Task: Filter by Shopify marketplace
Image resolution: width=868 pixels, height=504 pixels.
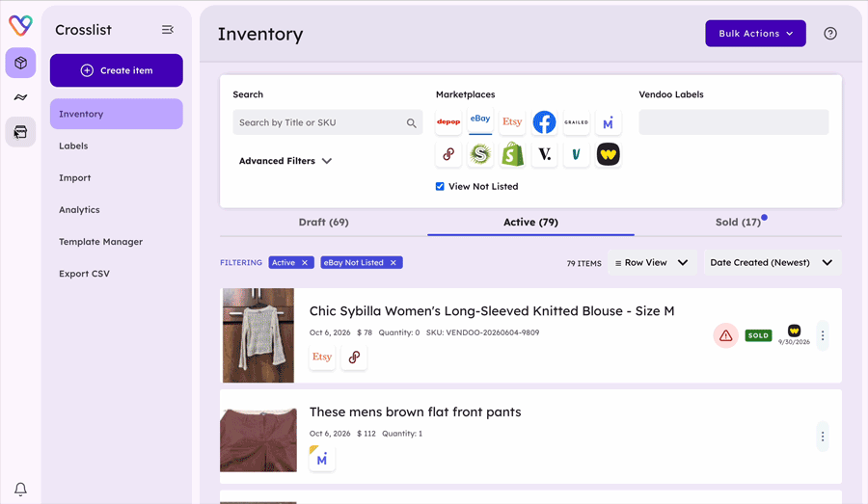Action: (x=512, y=154)
